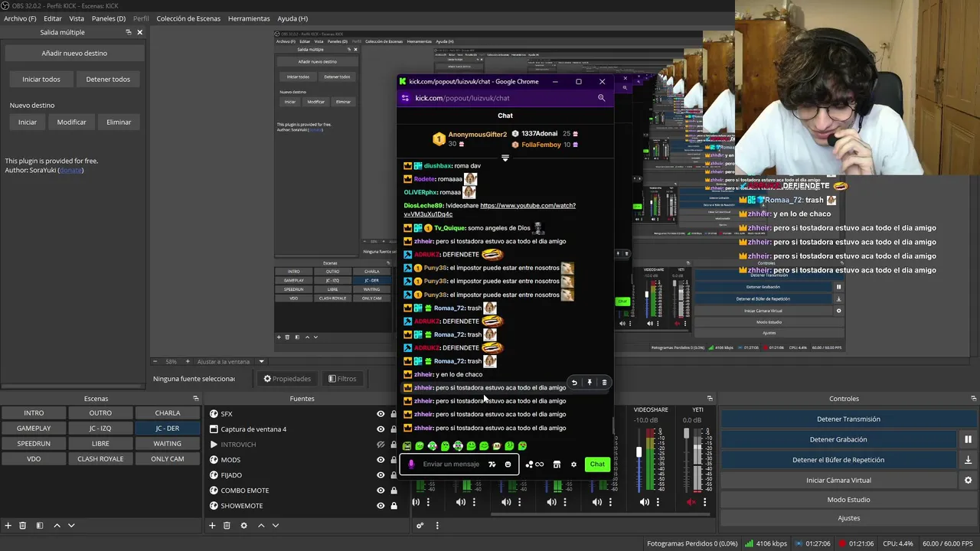The height and width of the screenshot is (551, 980).
Task: Move source down arrow in Fuentes toolbar
Action: [276, 526]
